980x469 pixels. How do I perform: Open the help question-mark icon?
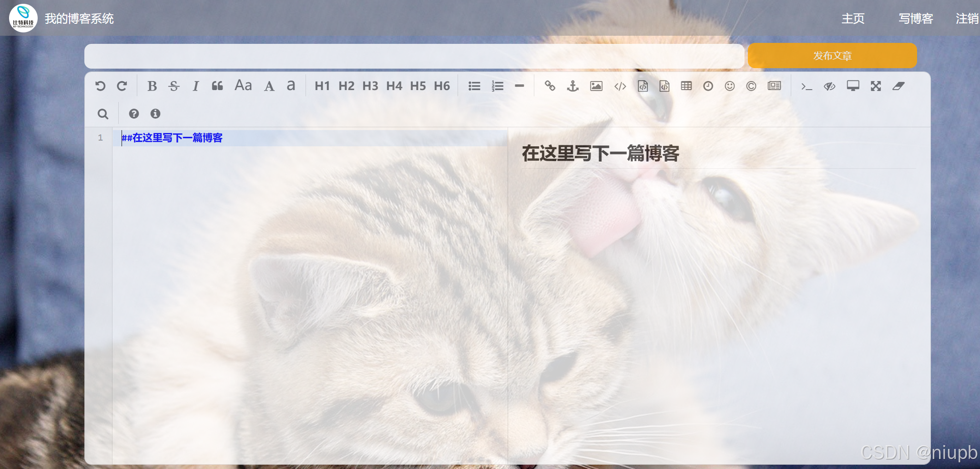click(x=134, y=113)
